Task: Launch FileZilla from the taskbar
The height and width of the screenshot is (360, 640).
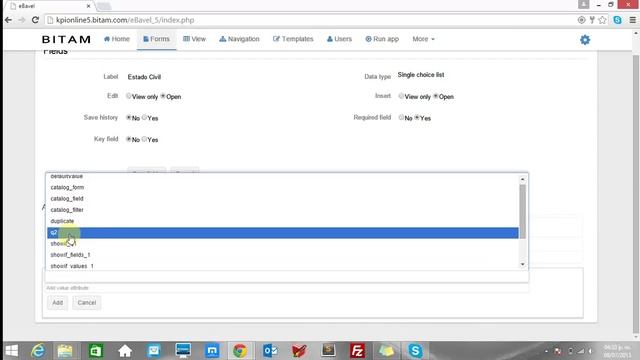Action: click(x=357, y=351)
